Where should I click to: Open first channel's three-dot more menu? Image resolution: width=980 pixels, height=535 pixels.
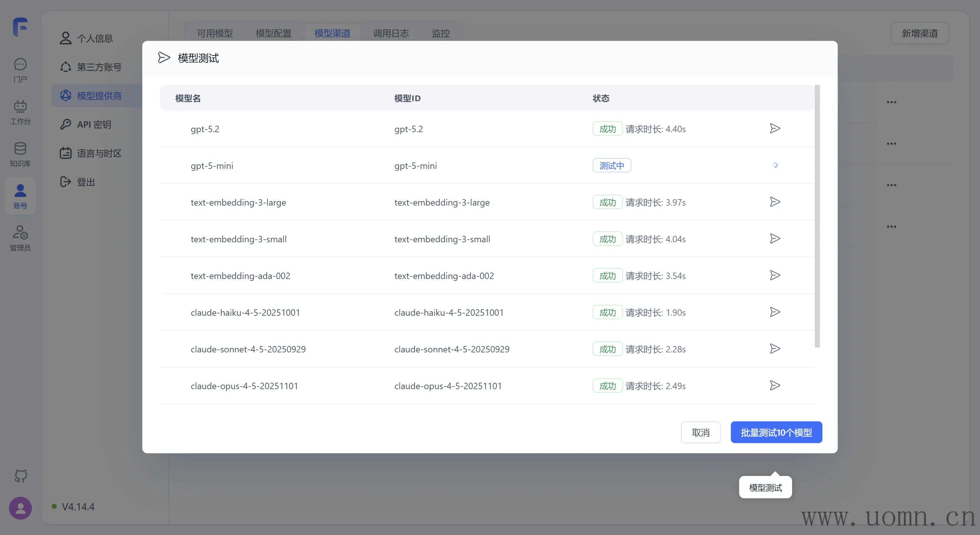[x=891, y=102]
